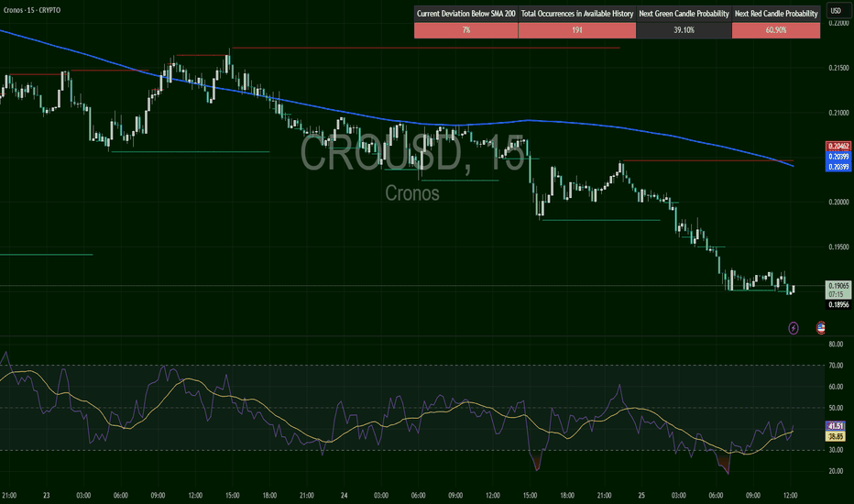Select the 39.10% probability cell

(684, 30)
